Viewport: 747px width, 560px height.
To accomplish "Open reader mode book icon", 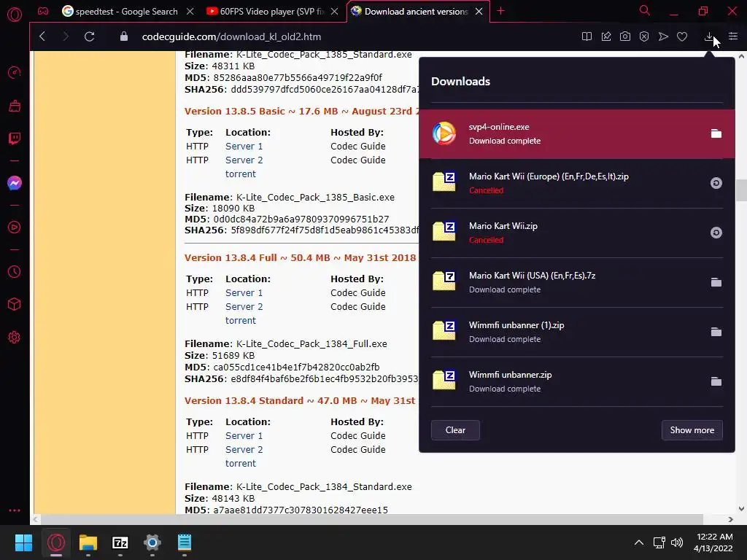I will 587,36.
